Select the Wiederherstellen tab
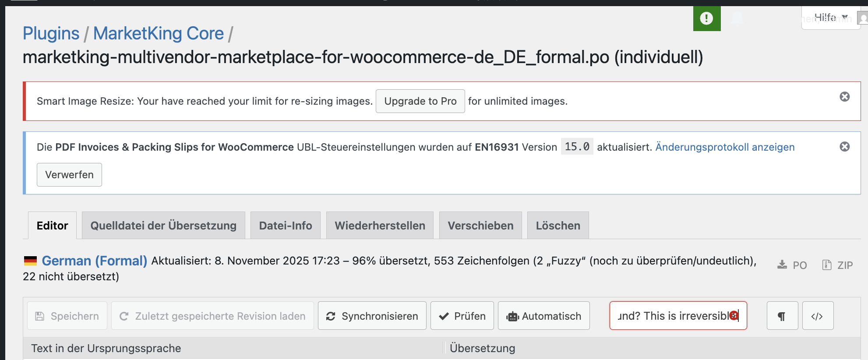 [x=380, y=226]
